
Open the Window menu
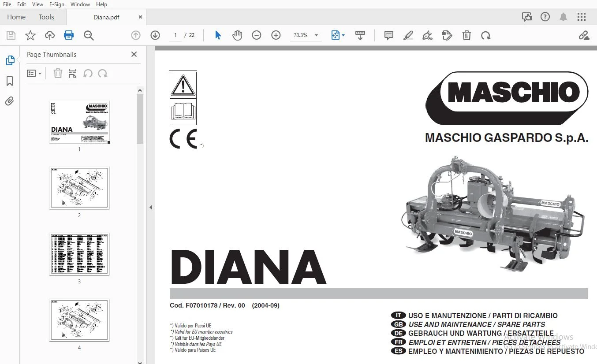[80, 4]
